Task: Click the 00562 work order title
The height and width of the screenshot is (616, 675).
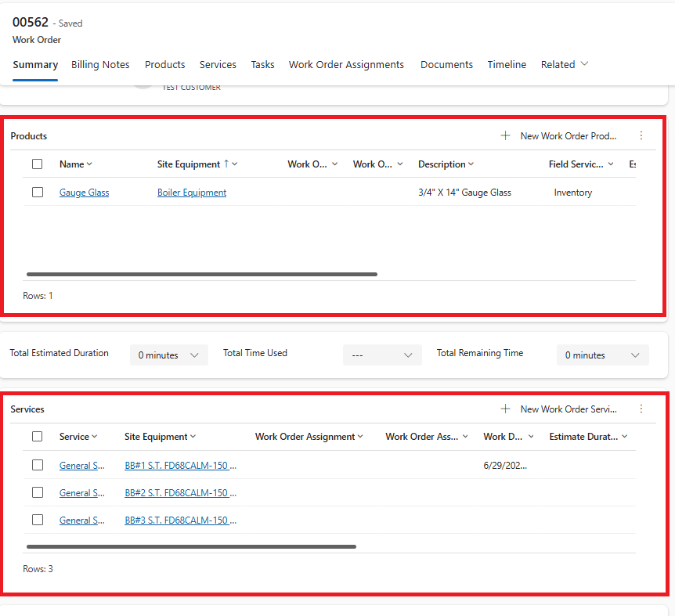Action: click(x=31, y=22)
